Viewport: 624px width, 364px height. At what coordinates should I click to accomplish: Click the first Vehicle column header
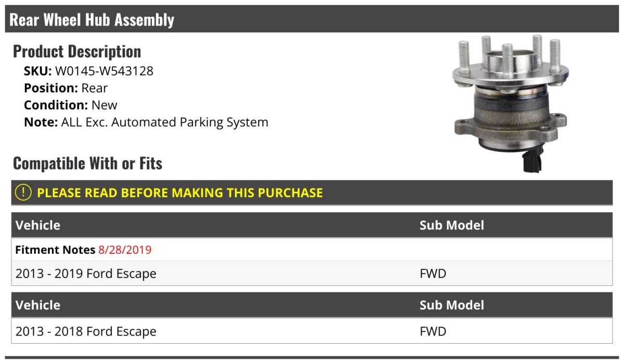coord(38,225)
